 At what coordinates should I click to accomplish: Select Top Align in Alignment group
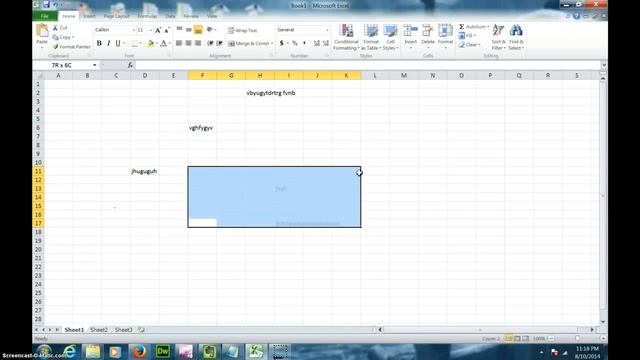[180, 29]
